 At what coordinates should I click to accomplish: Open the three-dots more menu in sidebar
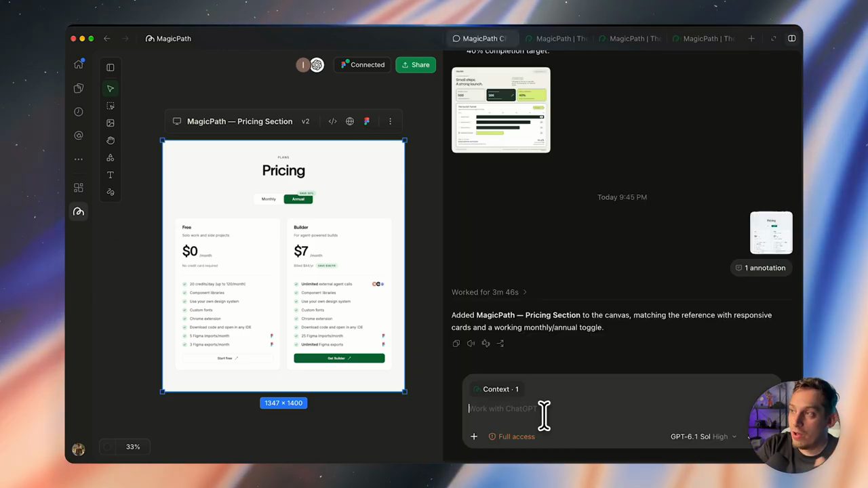coord(79,159)
